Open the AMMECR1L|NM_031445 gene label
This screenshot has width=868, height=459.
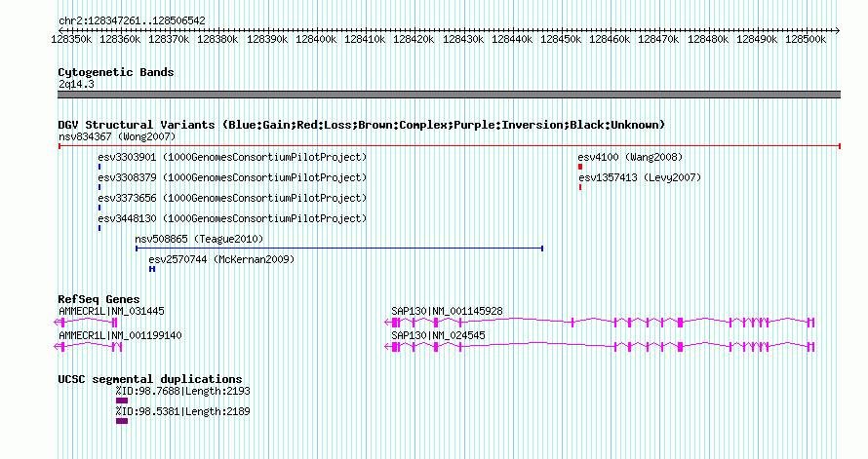point(111,311)
